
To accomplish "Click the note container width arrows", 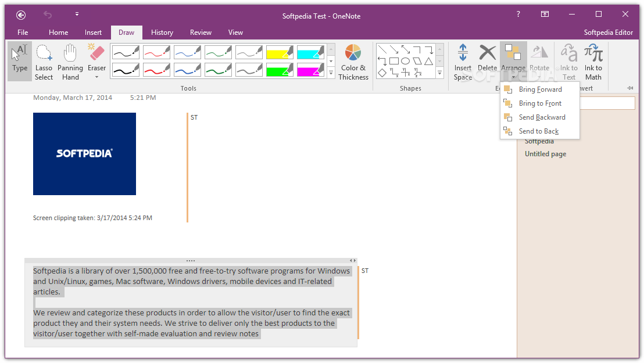I will [352, 260].
